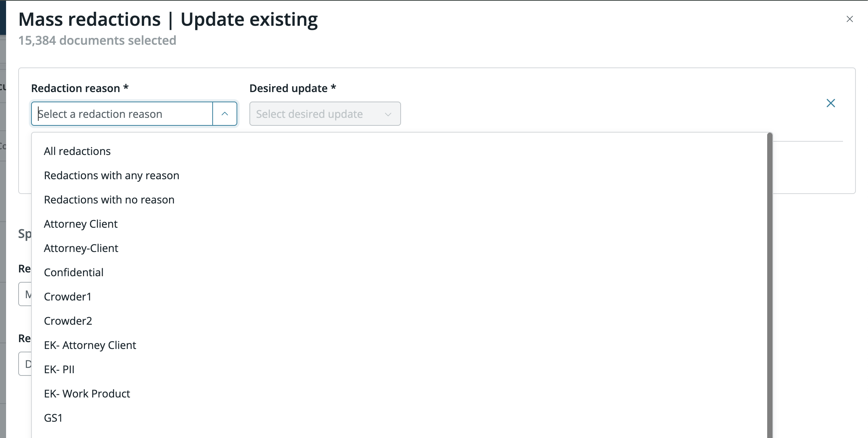Click the Mass redactions title text

point(168,19)
